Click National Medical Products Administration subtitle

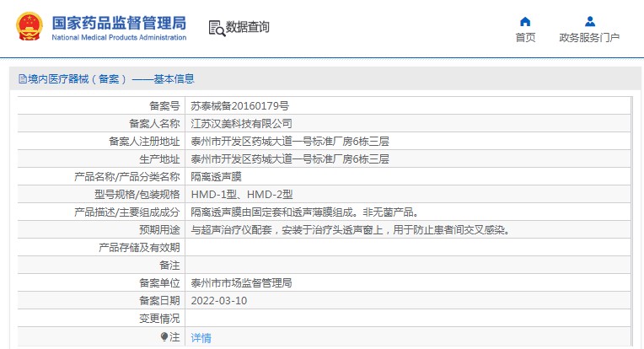pos(119,37)
